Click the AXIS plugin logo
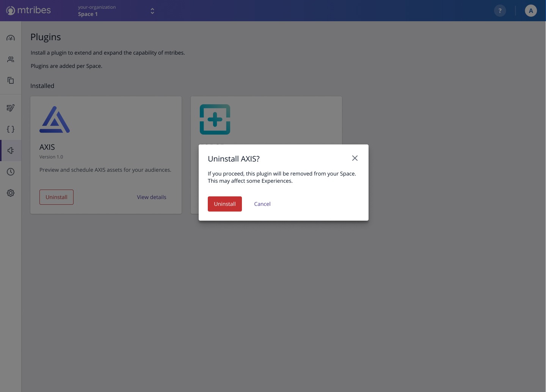The image size is (546, 392). 55,119
